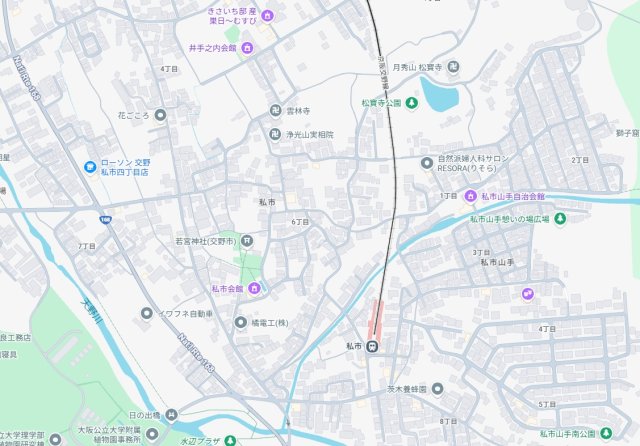Click the 私市山手南公園 park icon

click(x=606, y=433)
